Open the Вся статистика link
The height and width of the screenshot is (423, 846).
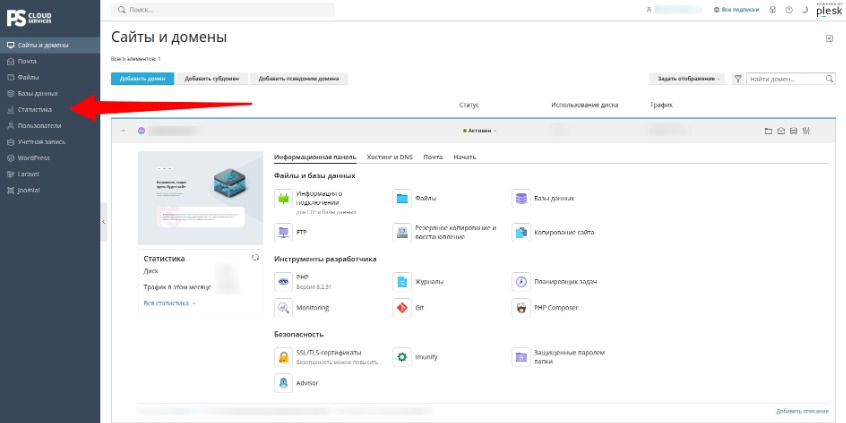(x=169, y=303)
